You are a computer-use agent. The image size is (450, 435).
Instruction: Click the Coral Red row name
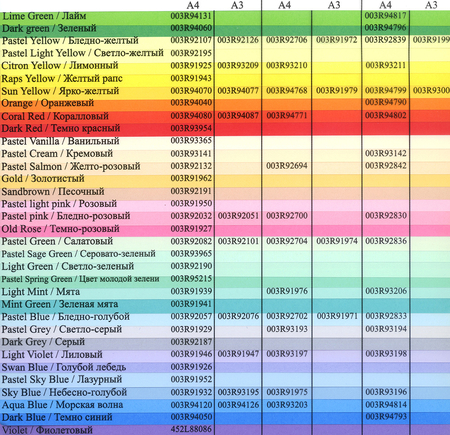point(55,116)
